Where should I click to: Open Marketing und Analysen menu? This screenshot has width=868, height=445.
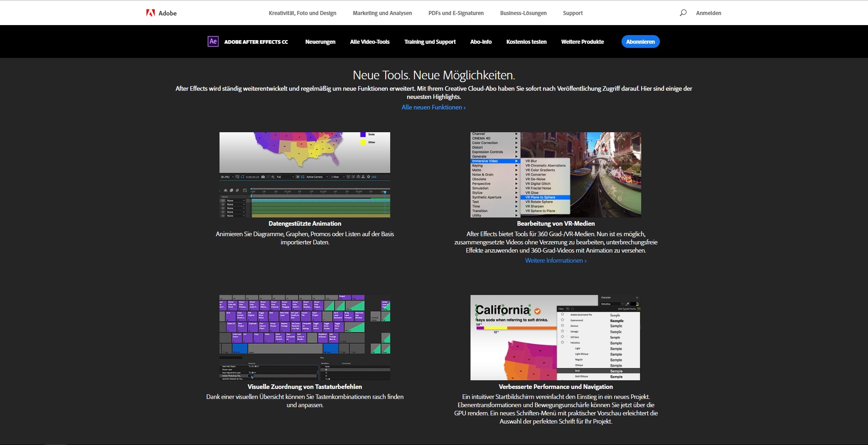tap(382, 13)
